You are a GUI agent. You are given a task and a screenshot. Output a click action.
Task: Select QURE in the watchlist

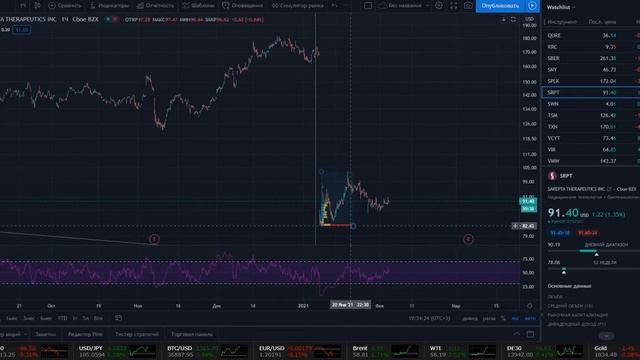[591, 36]
